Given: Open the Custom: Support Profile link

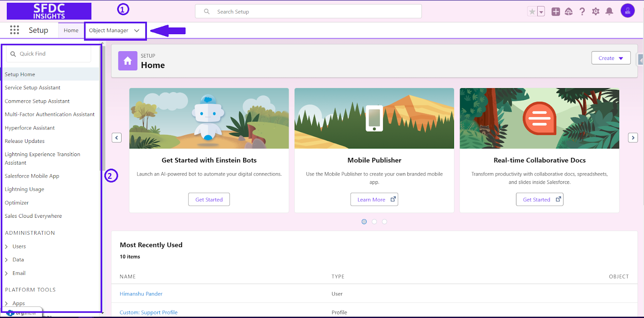Looking at the screenshot, I should 149,312.
